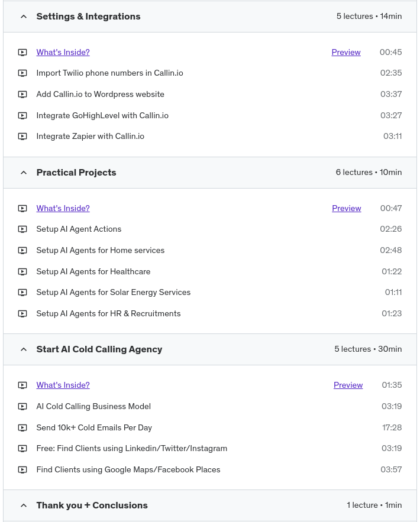Viewport: 420px width, 522px height.
Task: Click video icon beside Setup AI Agent Actions
Action: (x=22, y=229)
